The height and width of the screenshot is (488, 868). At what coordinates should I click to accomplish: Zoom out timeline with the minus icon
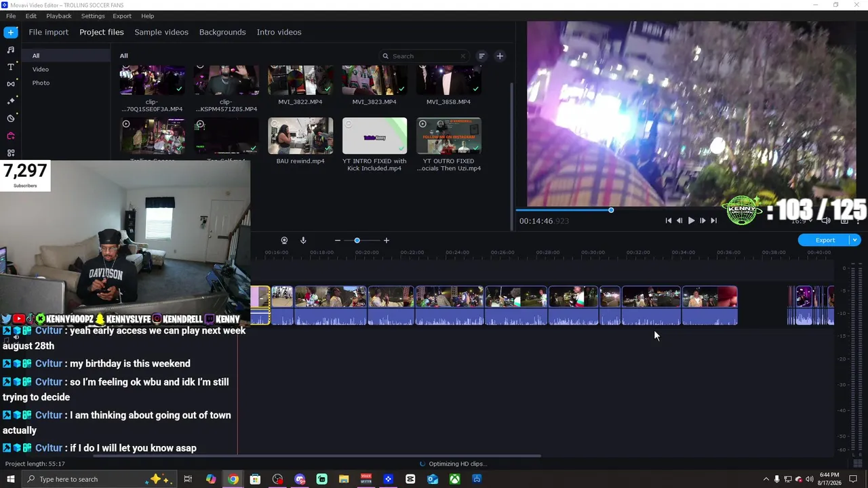point(337,241)
